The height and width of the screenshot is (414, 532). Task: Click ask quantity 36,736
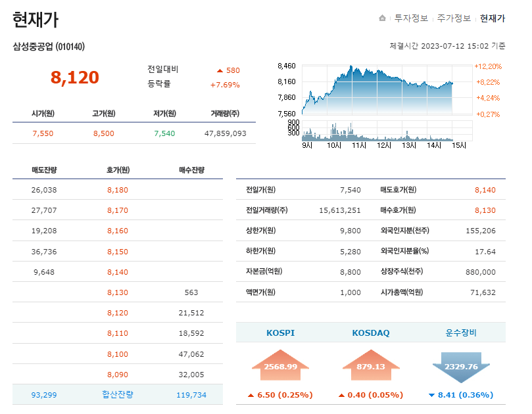pyautogui.click(x=44, y=252)
